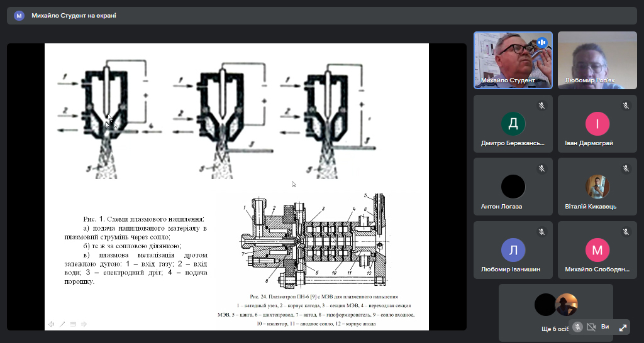Click the "Михайло Студент на екрані" presenter banner
This screenshot has height=343, width=644.
click(74, 16)
